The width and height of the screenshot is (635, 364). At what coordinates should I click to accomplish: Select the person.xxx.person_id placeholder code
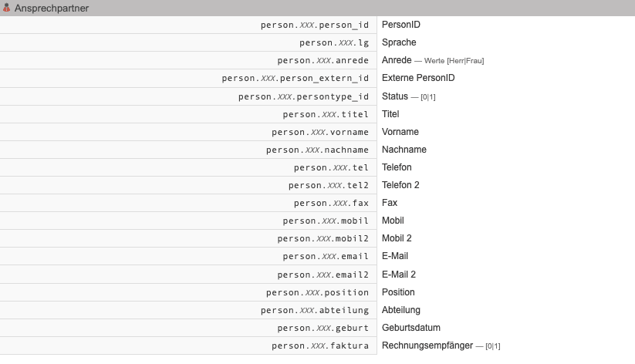[315, 25]
